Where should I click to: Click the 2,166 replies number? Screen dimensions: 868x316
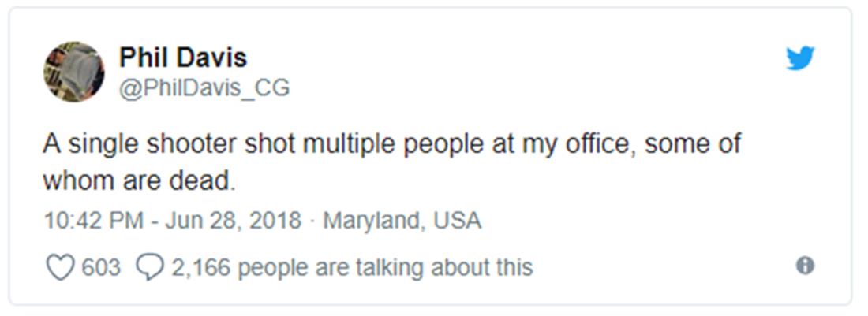[200, 268]
